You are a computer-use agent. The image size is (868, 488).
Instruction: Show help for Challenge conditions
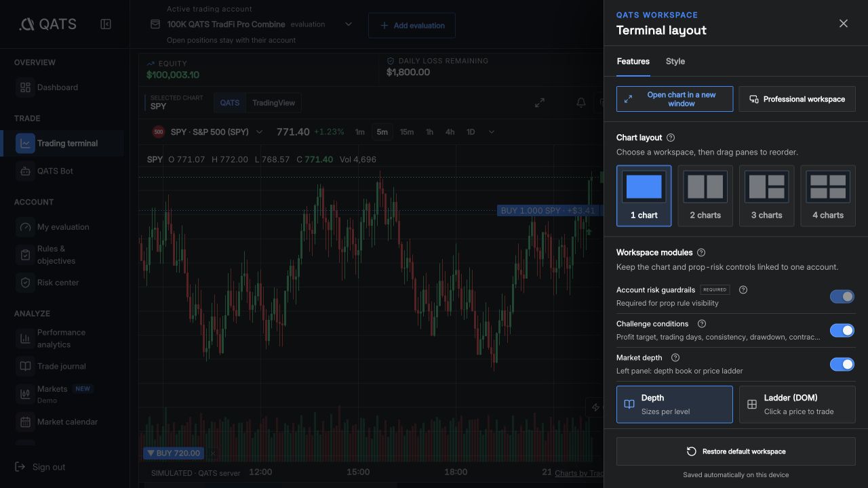702,324
